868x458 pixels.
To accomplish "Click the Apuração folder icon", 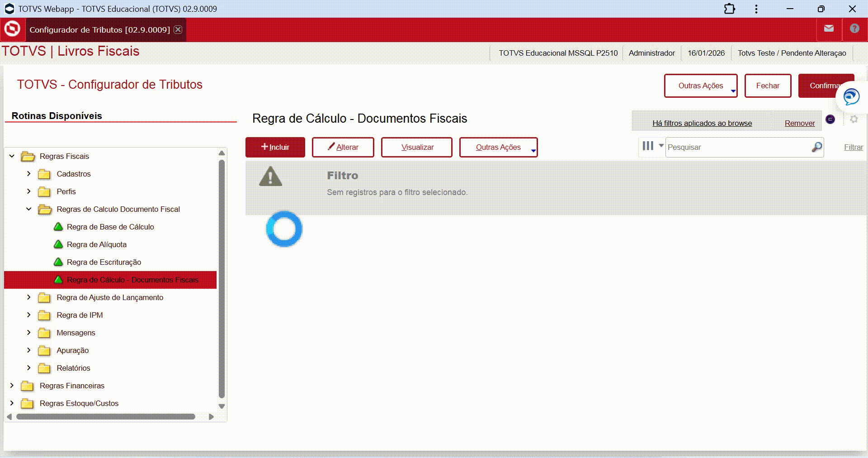I will (x=44, y=351).
